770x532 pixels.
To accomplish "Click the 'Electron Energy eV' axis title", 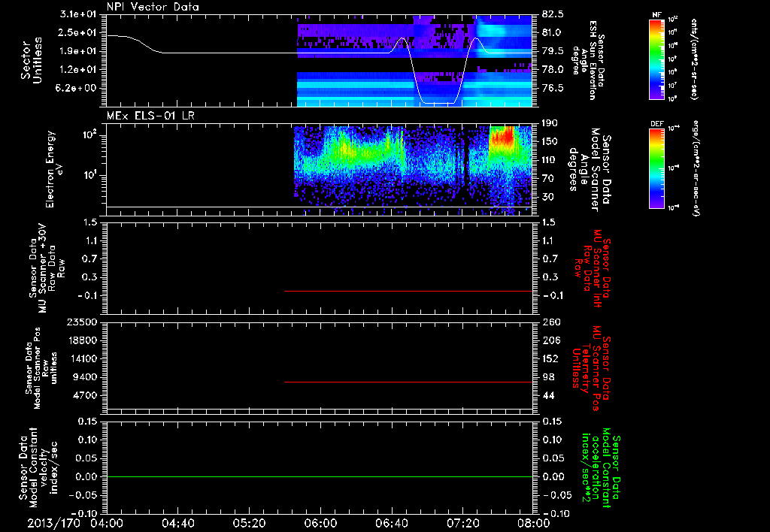I will tap(54, 169).
